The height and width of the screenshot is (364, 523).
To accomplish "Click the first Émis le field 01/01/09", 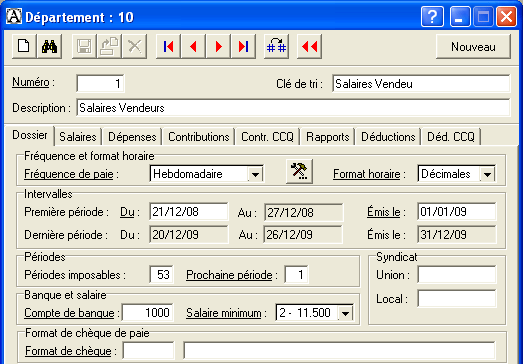I will click(457, 212).
